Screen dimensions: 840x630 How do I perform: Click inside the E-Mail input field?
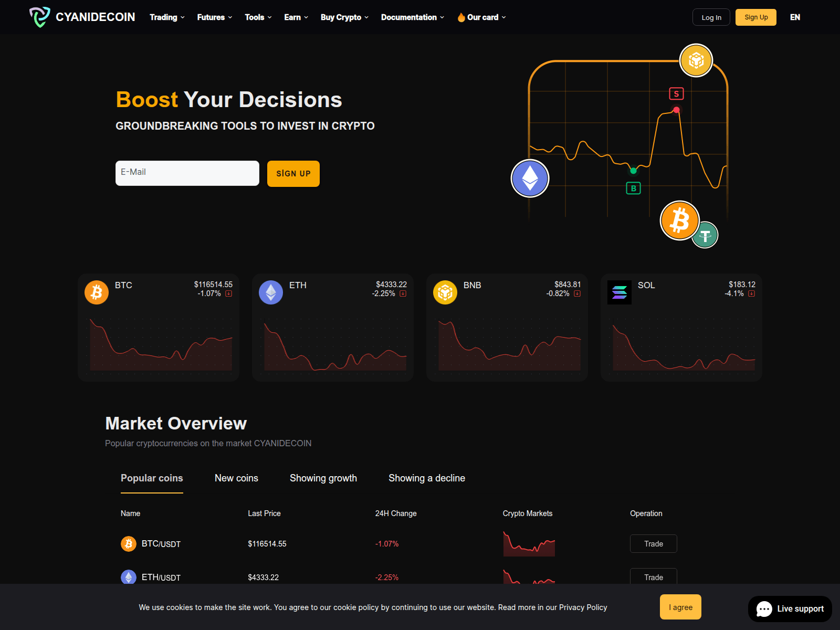click(x=187, y=173)
